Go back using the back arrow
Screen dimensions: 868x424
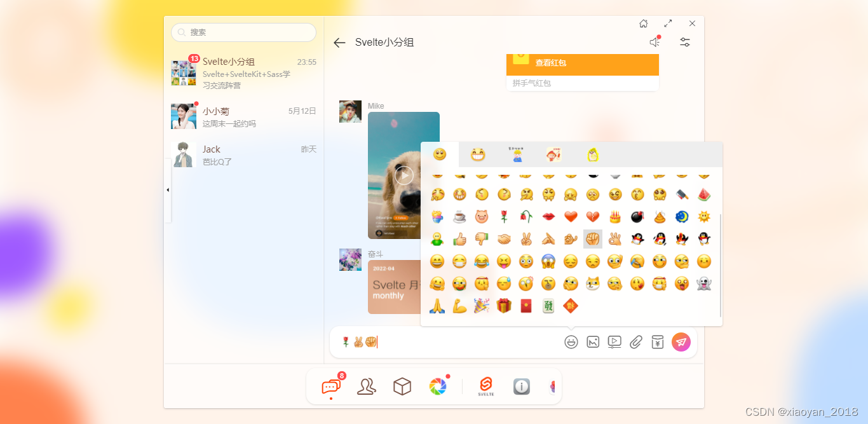[x=339, y=43]
